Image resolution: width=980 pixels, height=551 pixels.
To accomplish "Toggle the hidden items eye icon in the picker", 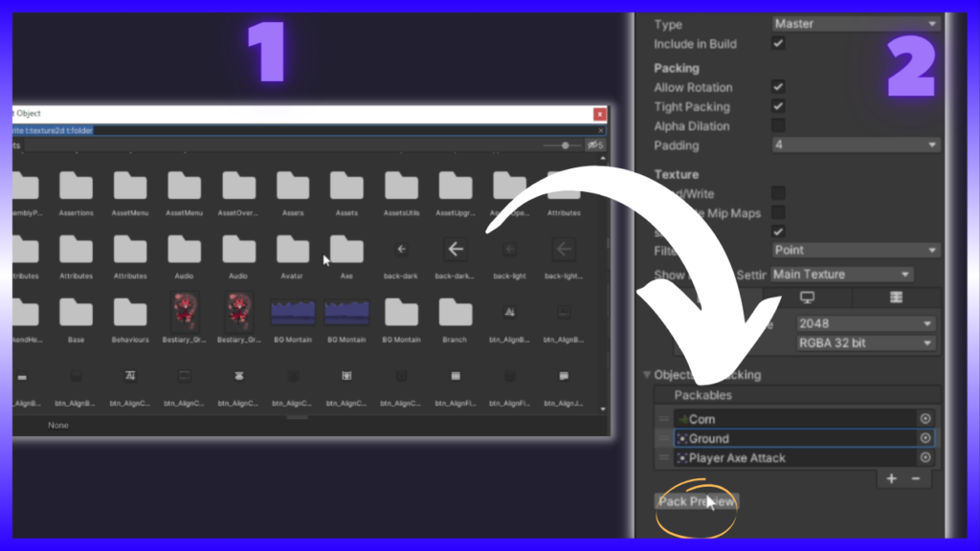I will coord(594,145).
